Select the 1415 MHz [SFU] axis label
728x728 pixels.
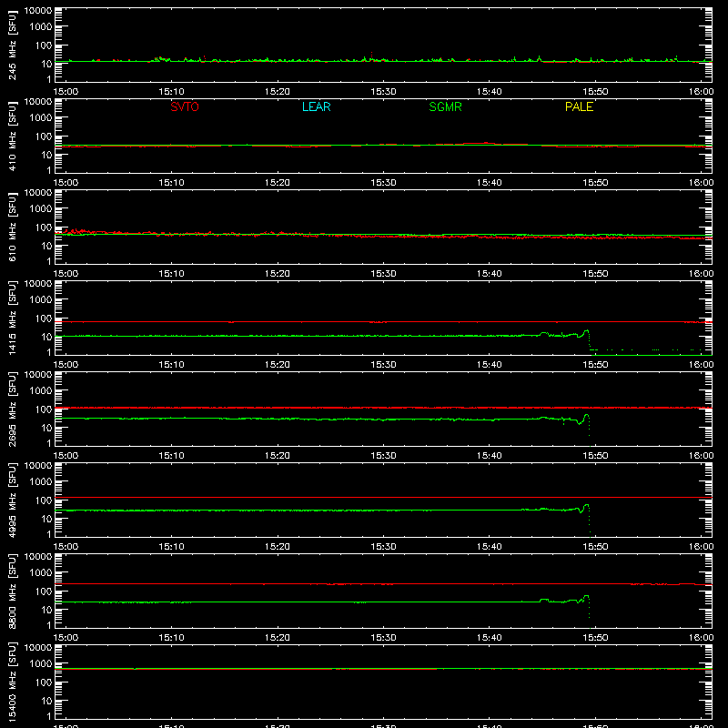click(x=12, y=318)
